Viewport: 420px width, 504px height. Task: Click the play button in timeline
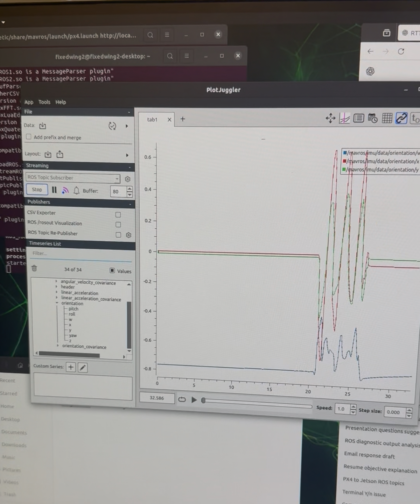pos(194,400)
